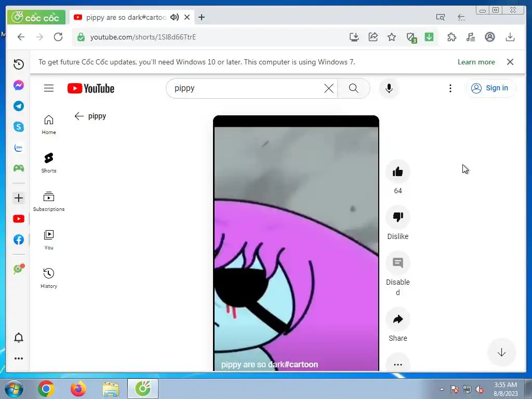Click the Sign in button

pyautogui.click(x=490, y=88)
